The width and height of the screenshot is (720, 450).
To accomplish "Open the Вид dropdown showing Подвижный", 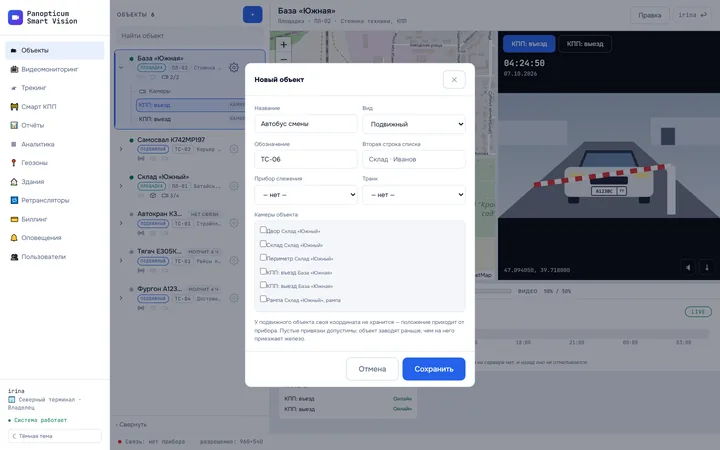I will click(414, 124).
